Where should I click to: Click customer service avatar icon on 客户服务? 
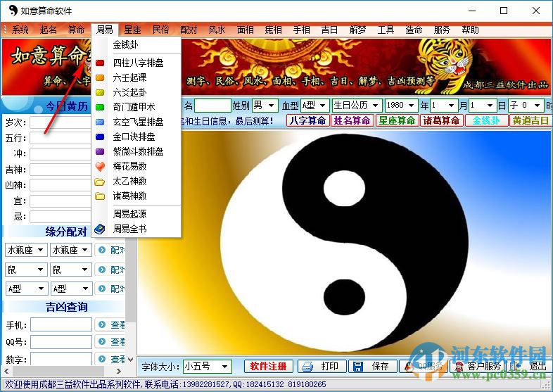click(x=459, y=366)
